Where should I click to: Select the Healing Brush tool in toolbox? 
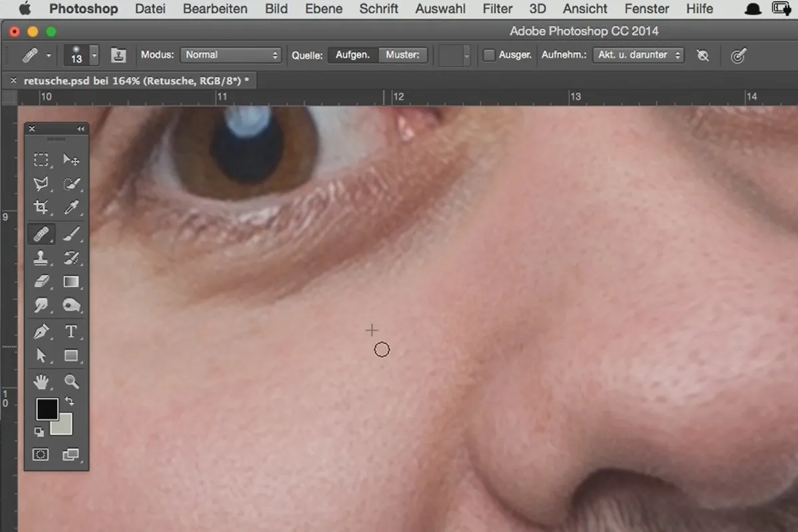point(41,233)
